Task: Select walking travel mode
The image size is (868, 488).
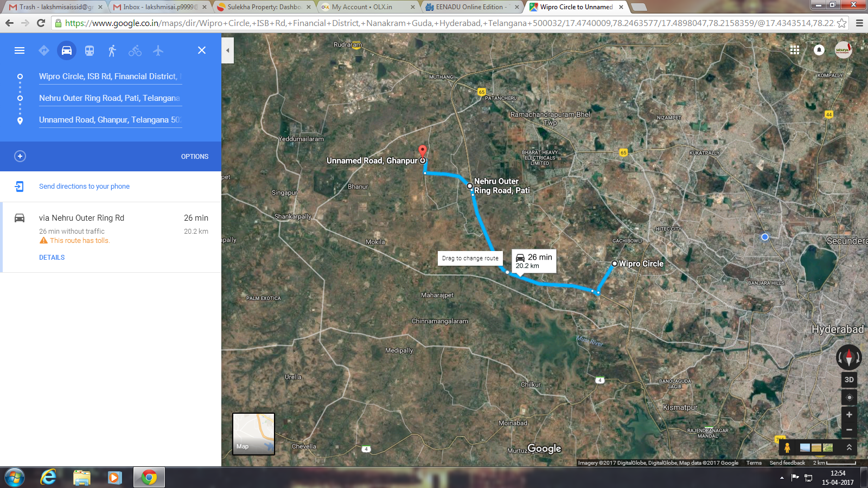Action: coord(112,50)
